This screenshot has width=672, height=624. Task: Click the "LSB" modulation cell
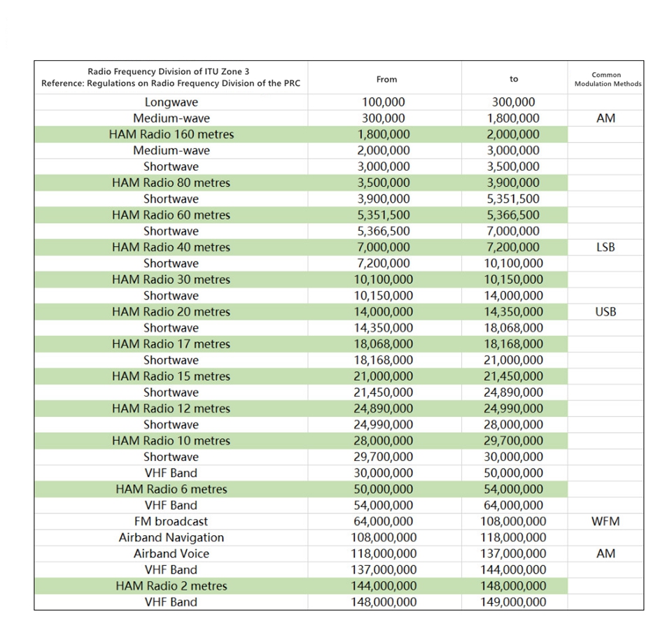pos(605,247)
